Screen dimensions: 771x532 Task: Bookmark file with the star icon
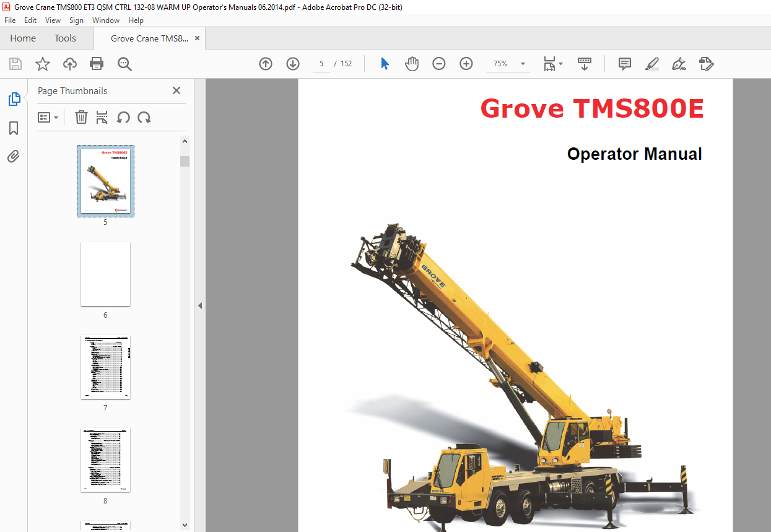[x=43, y=64]
